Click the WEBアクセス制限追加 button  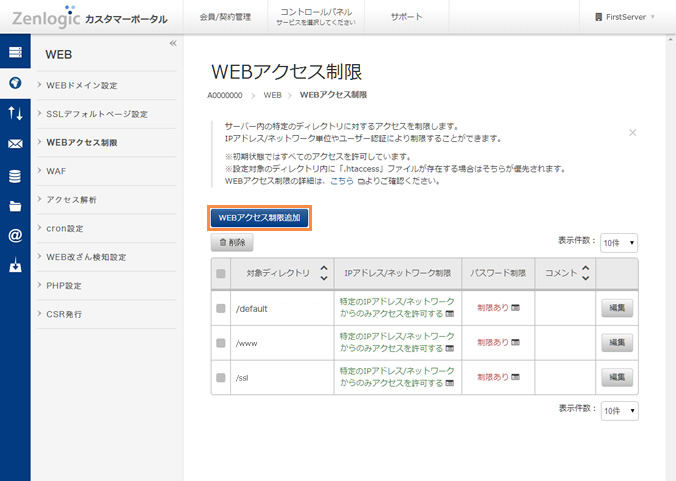coord(260,218)
